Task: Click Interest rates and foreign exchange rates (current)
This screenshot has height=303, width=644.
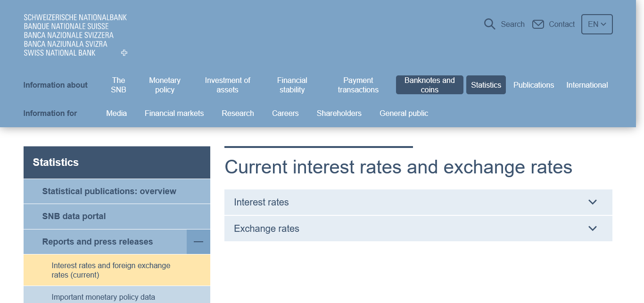Action: [x=111, y=270]
